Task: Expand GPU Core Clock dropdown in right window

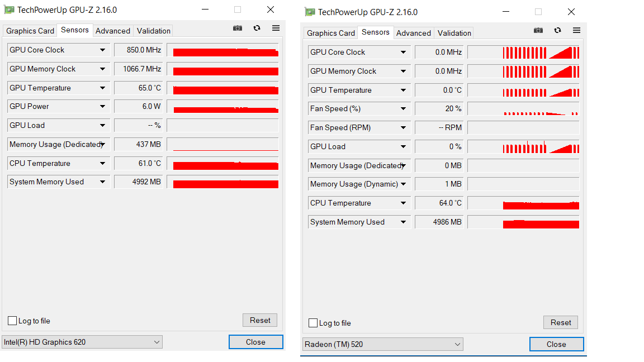Action: pyautogui.click(x=403, y=52)
